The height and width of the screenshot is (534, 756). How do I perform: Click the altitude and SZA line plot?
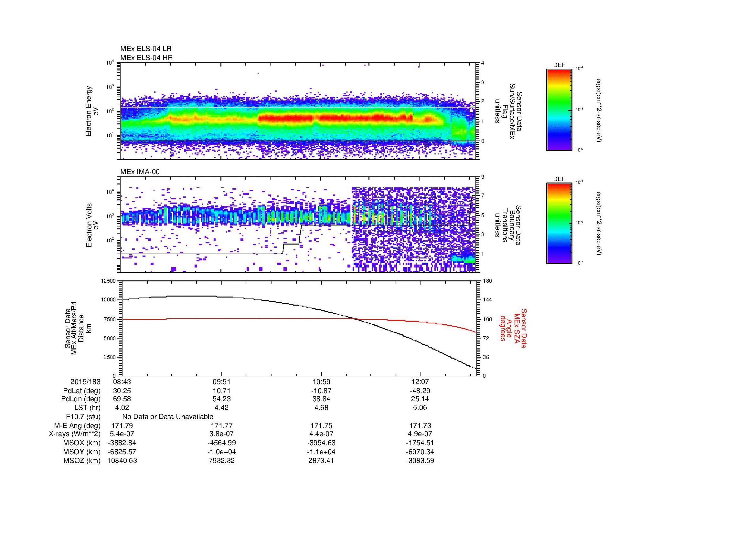299,328
